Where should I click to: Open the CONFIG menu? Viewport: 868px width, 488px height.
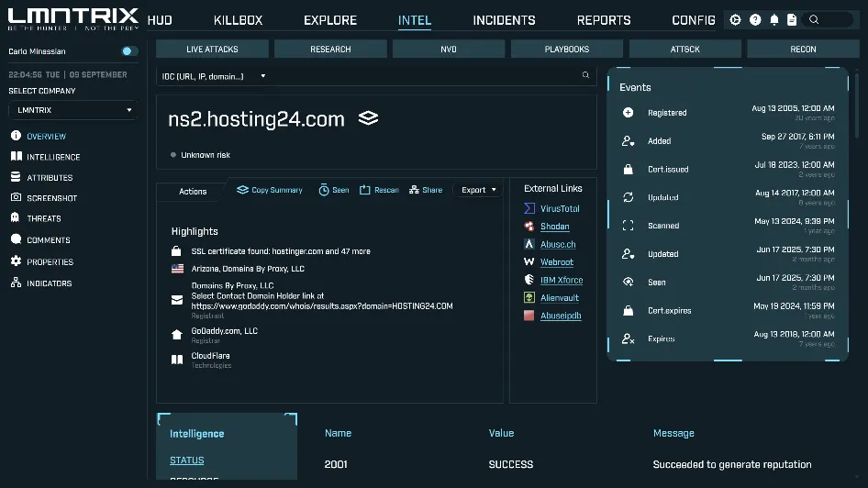coord(693,20)
